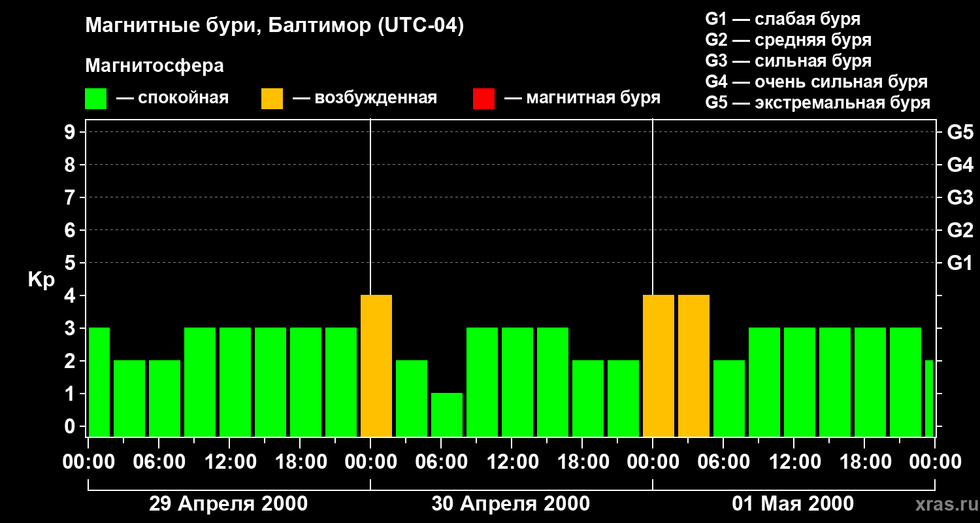Click the Kp axis value '7'
This screenshot has height=523, width=980.
pyautogui.click(x=71, y=197)
